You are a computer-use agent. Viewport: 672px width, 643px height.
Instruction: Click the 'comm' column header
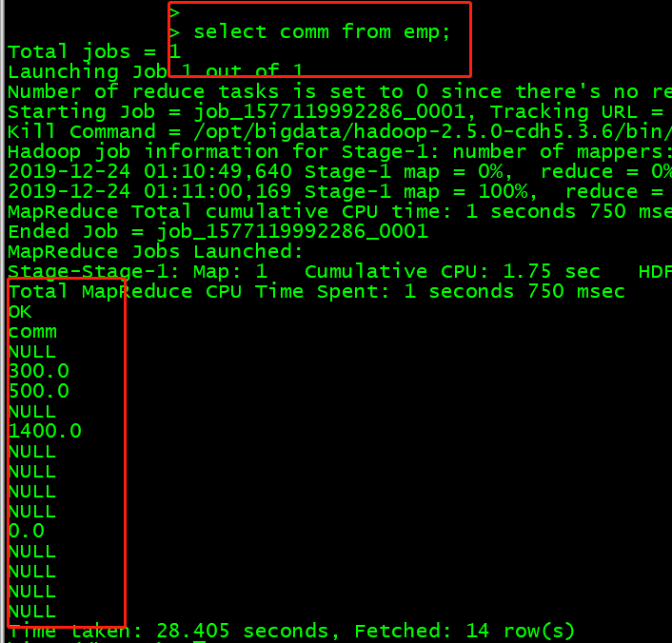[x=32, y=332]
